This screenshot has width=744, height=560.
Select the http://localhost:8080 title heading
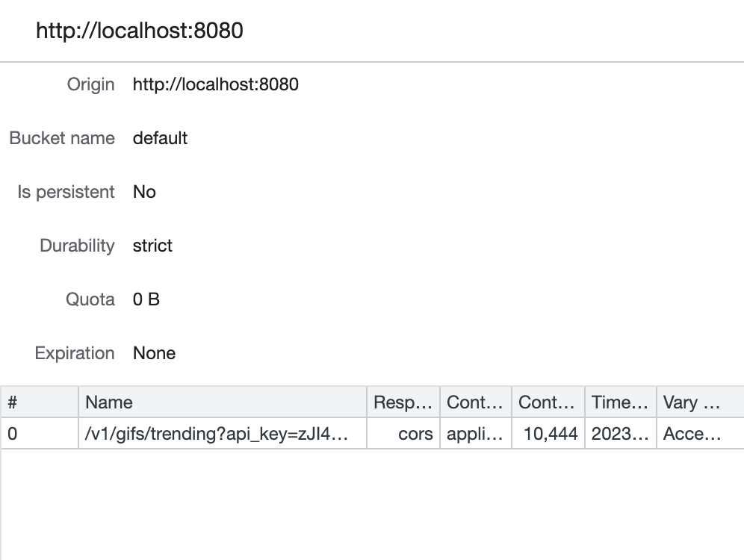pyautogui.click(x=140, y=31)
